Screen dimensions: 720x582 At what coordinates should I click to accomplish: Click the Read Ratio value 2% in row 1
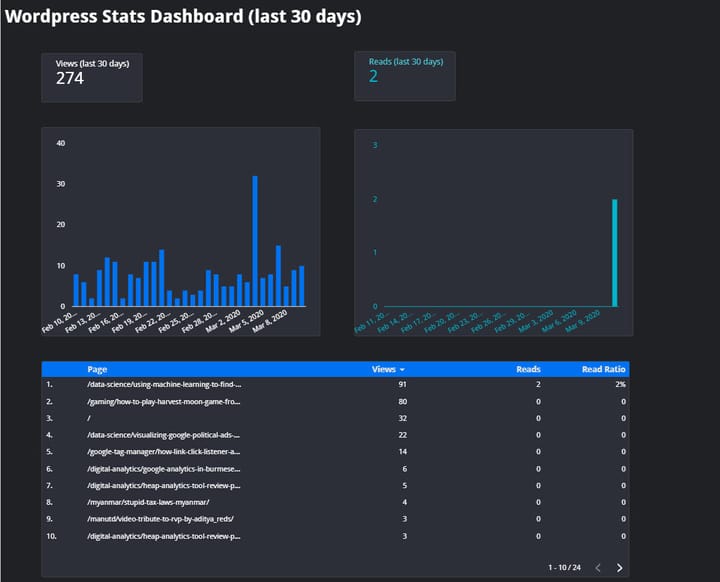[x=620, y=384]
